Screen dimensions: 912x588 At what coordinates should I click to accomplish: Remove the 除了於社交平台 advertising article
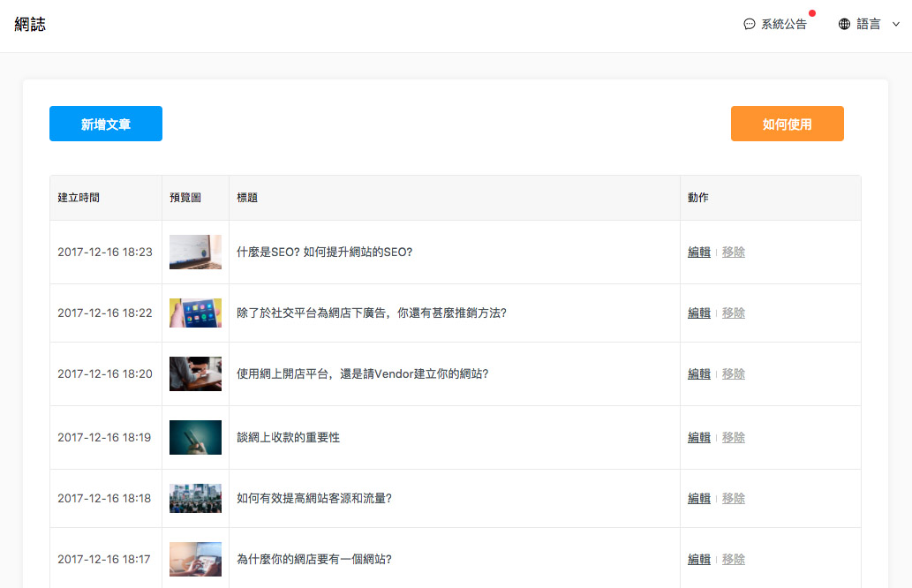(734, 313)
